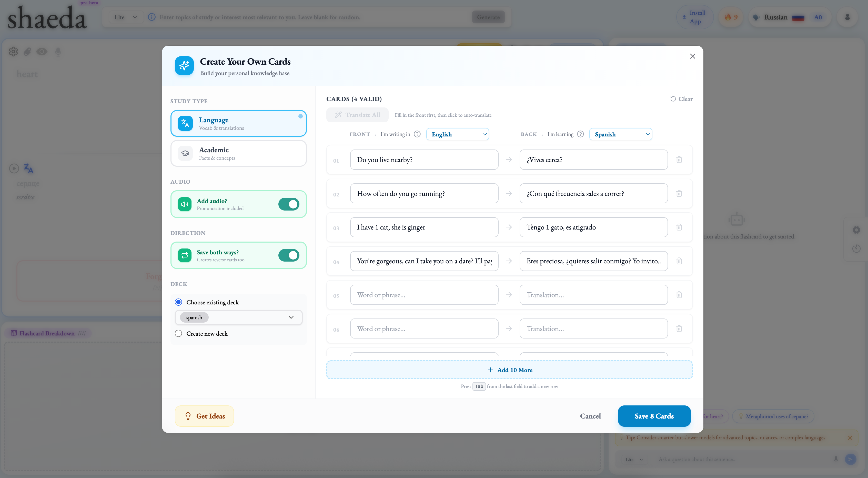Image resolution: width=868 pixels, height=478 pixels.
Task: Click arrow icon between row 02 fields
Action: pos(509,194)
